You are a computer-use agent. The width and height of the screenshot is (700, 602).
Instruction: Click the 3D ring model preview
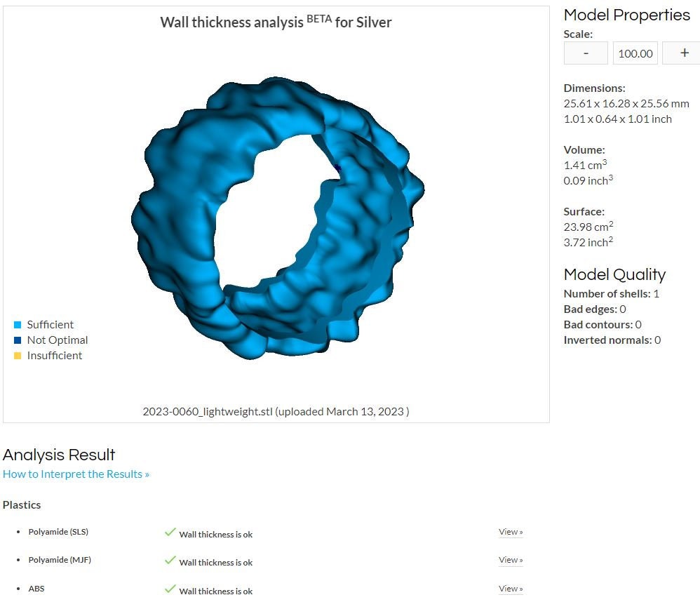pyautogui.click(x=277, y=218)
